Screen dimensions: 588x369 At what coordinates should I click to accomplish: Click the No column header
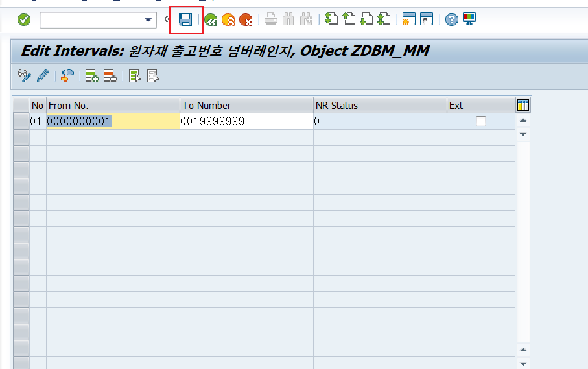point(38,105)
